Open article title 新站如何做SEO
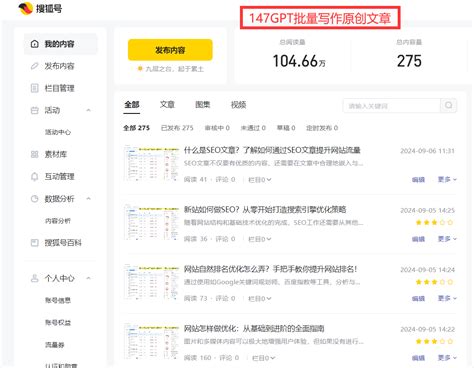474x368 pixels. click(x=265, y=210)
